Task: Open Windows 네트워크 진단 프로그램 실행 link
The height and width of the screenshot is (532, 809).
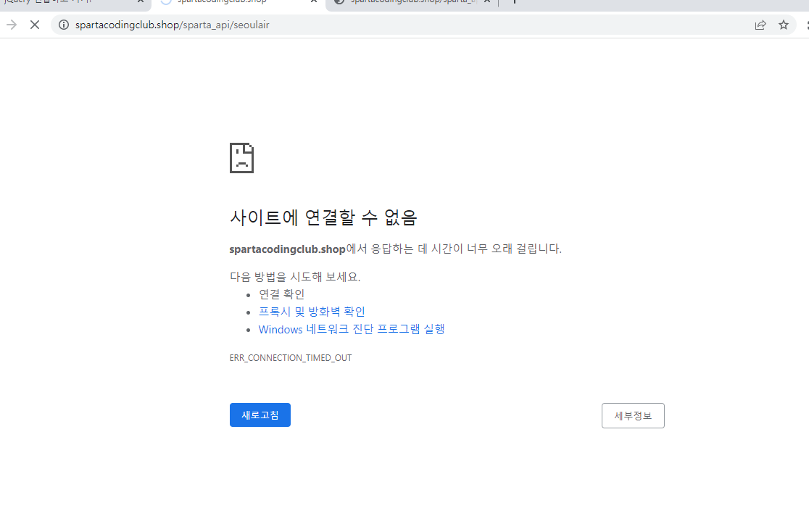Action: 352,329
